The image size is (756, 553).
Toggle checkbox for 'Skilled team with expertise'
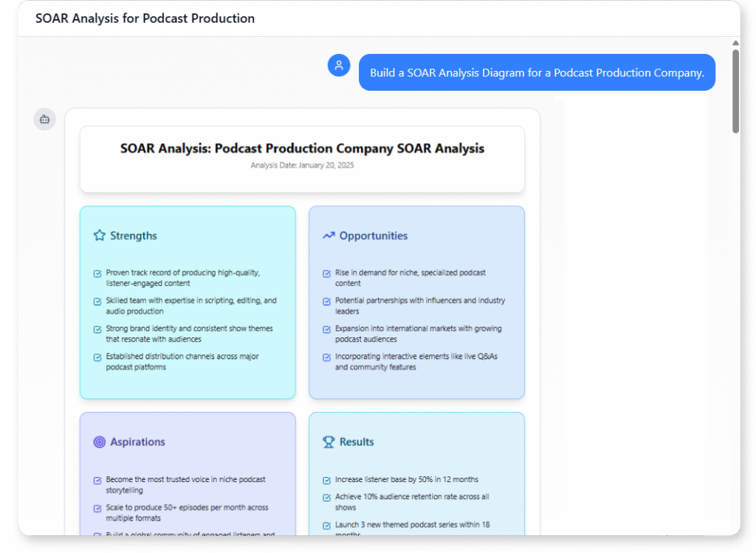click(x=97, y=301)
